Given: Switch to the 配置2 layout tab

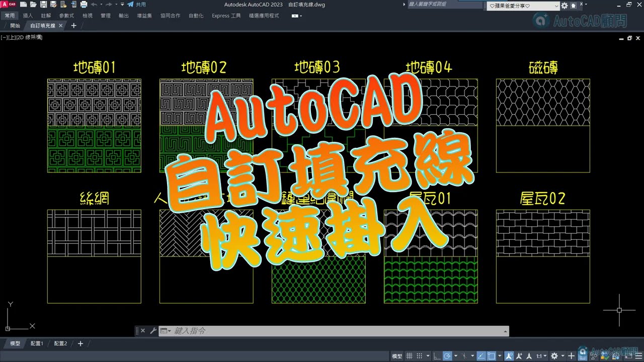Looking at the screenshot, I should pos(60,343).
